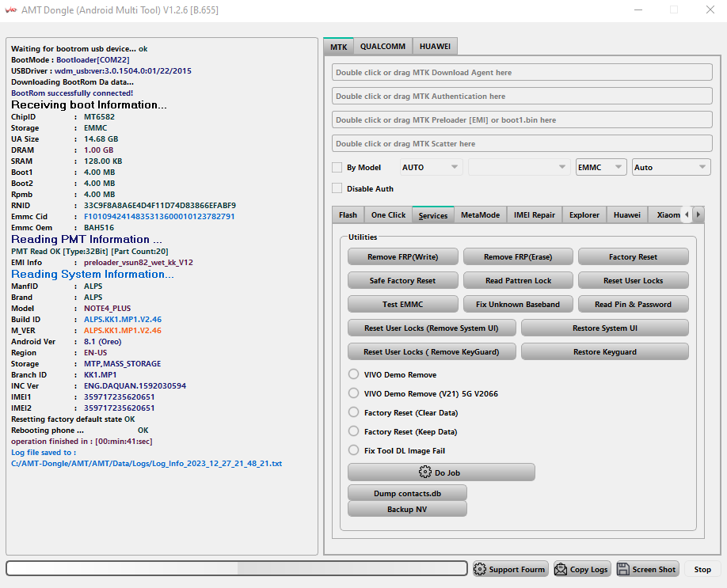Viewport: 727px width, 588px height.
Task: Click Fix Unknown Baseband button
Action: point(518,304)
